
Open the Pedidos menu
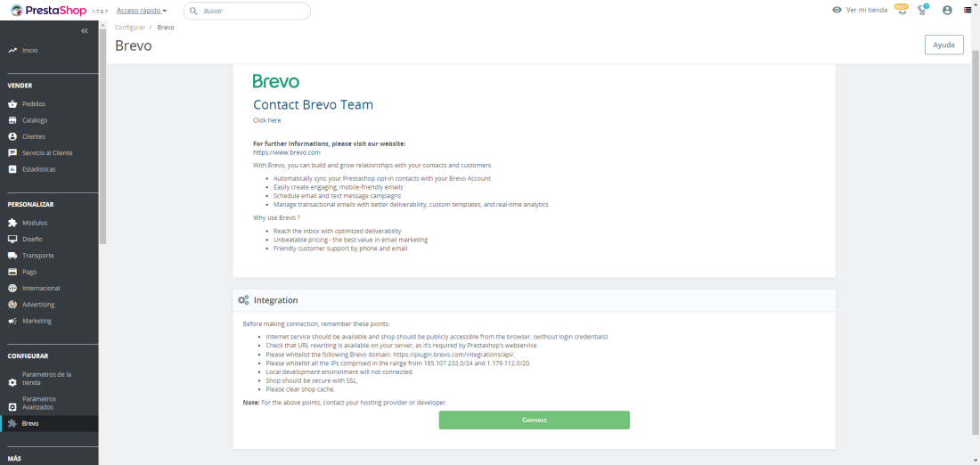[34, 103]
